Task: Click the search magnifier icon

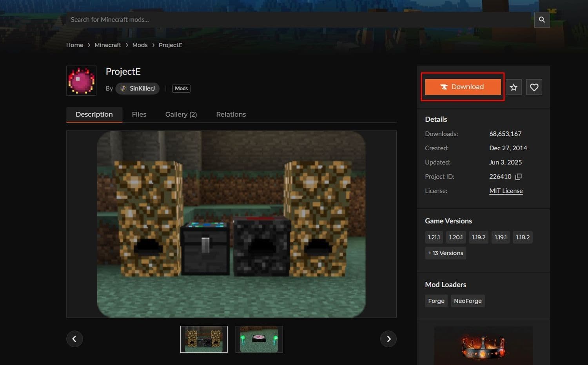Action: coord(542,20)
